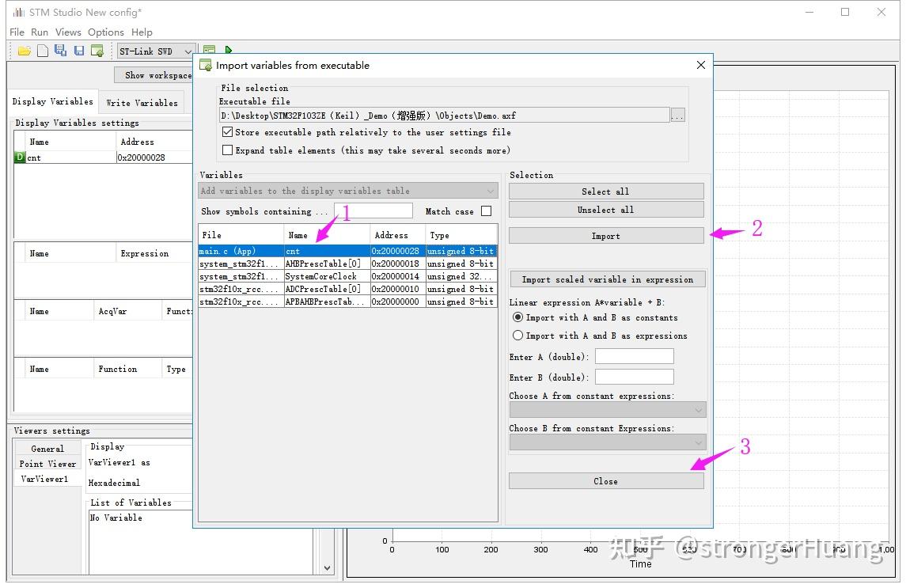Click the Select all button
The image size is (906, 588).
[x=606, y=192]
